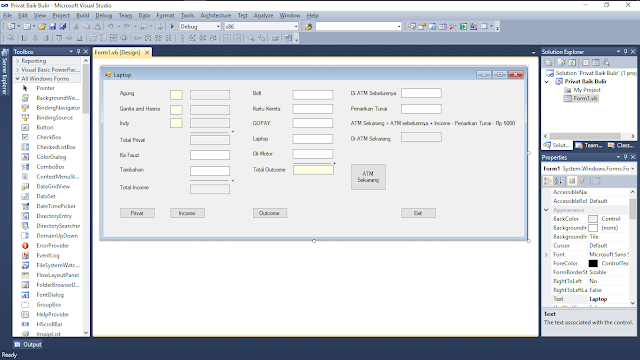This screenshot has width=640, height=360.
Task: Click the New Project toolbar icon
Action: point(11,27)
